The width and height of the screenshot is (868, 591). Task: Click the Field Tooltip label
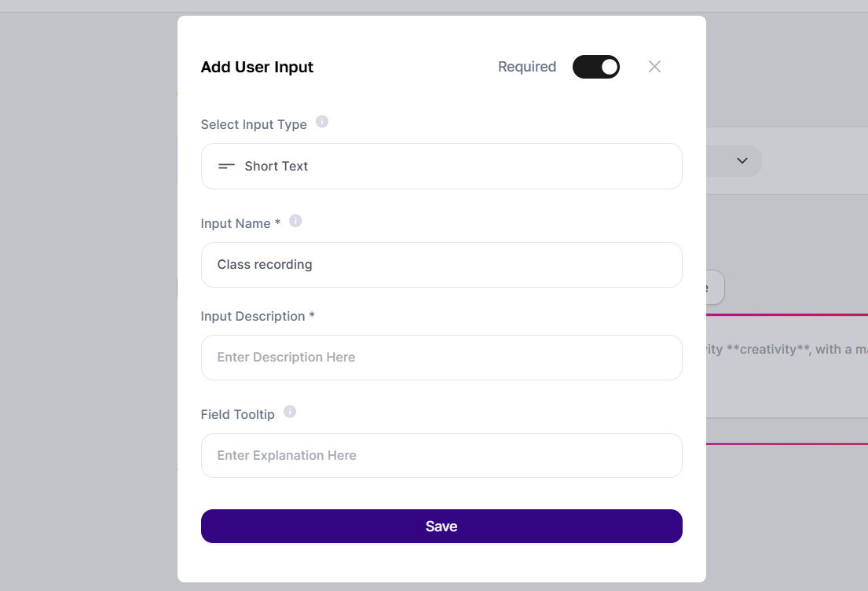coord(237,414)
